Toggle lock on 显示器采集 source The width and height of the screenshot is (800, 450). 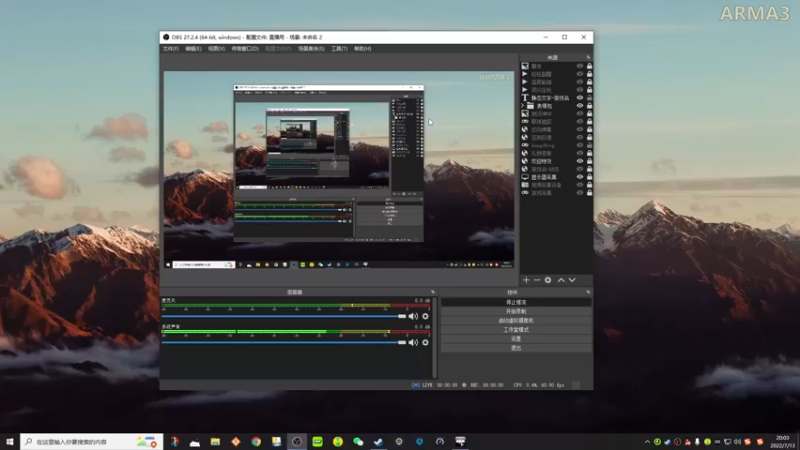pyautogui.click(x=589, y=177)
